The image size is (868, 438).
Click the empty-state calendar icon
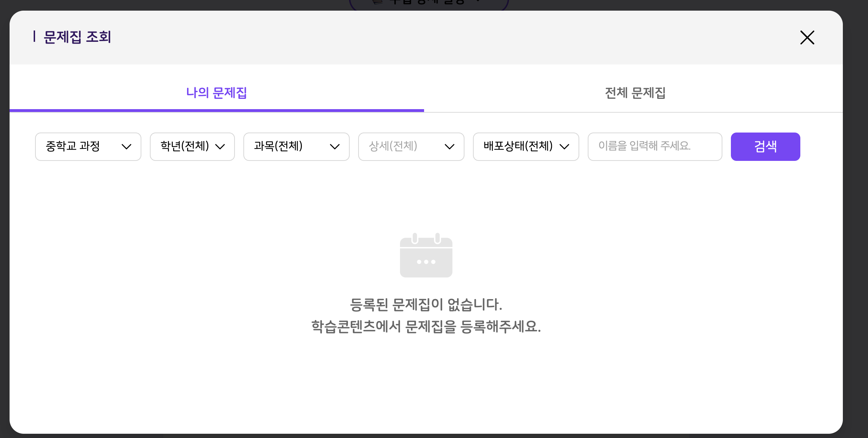click(x=426, y=255)
